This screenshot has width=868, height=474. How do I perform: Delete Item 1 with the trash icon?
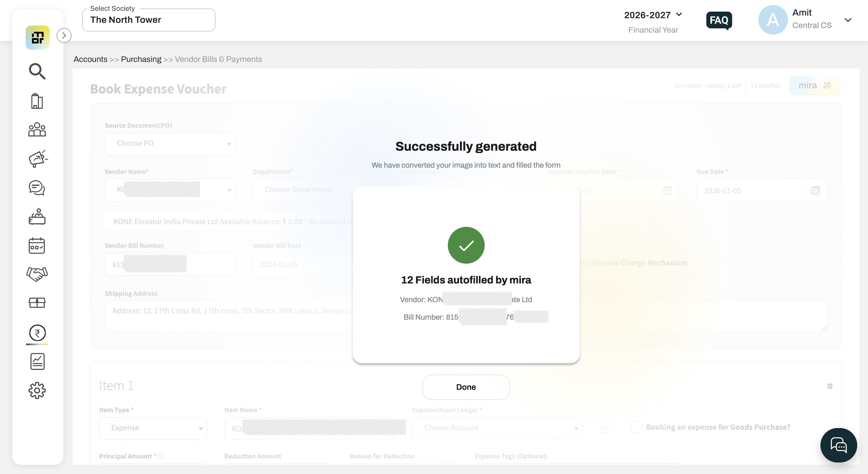tap(830, 386)
